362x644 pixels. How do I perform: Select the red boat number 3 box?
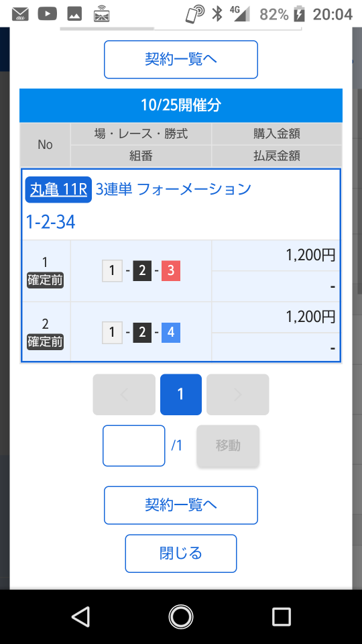click(171, 270)
